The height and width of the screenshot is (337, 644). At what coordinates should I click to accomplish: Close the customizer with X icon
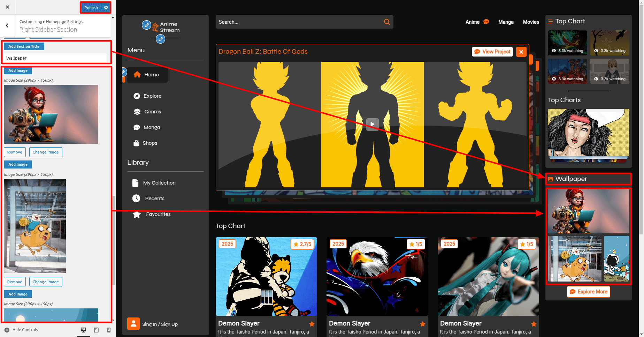point(8,7)
